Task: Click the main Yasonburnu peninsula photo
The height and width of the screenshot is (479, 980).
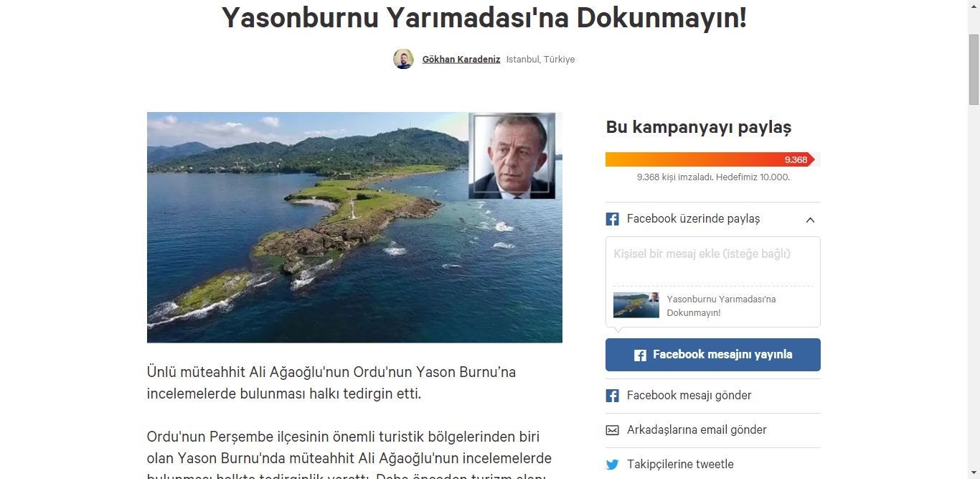Action: (354, 227)
